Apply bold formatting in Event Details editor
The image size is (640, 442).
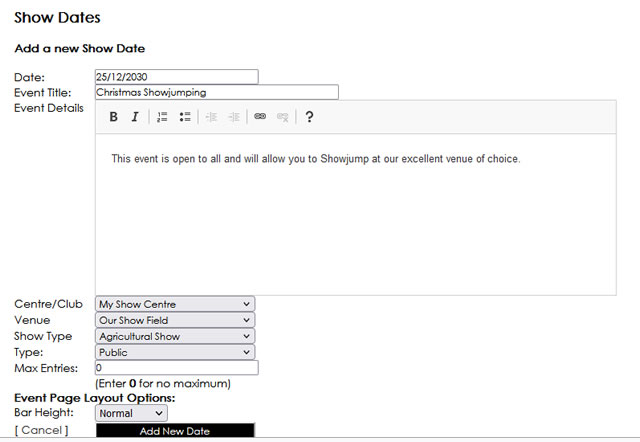(113, 117)
